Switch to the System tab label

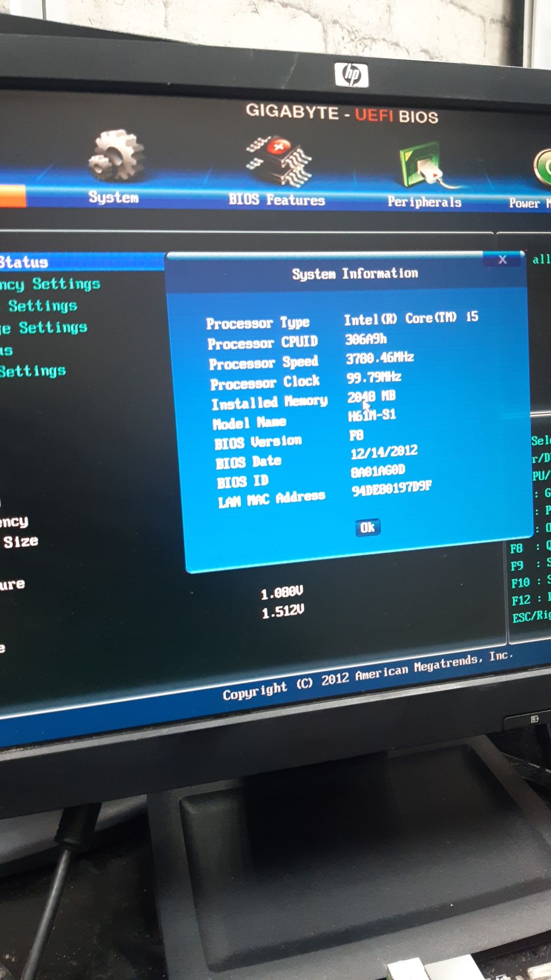113,197
